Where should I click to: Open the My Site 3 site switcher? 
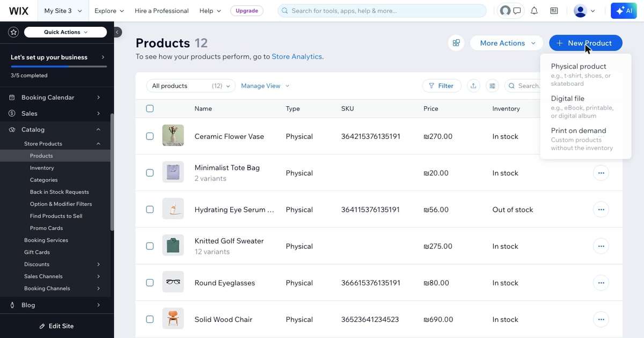coord(63,11)
